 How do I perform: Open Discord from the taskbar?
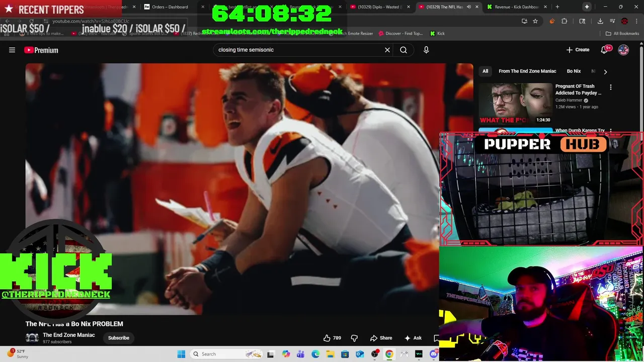[x=434, y=354]
